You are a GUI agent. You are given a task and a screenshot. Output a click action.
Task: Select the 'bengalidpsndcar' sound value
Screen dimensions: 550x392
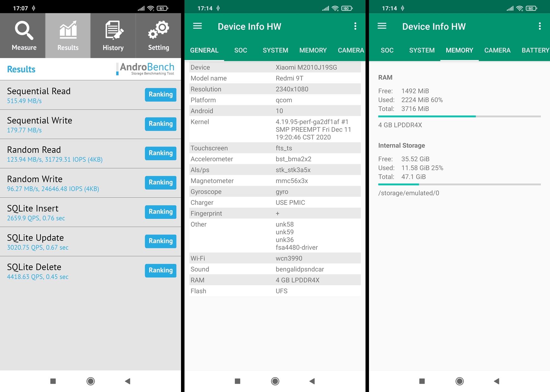(x=300, y=269)
